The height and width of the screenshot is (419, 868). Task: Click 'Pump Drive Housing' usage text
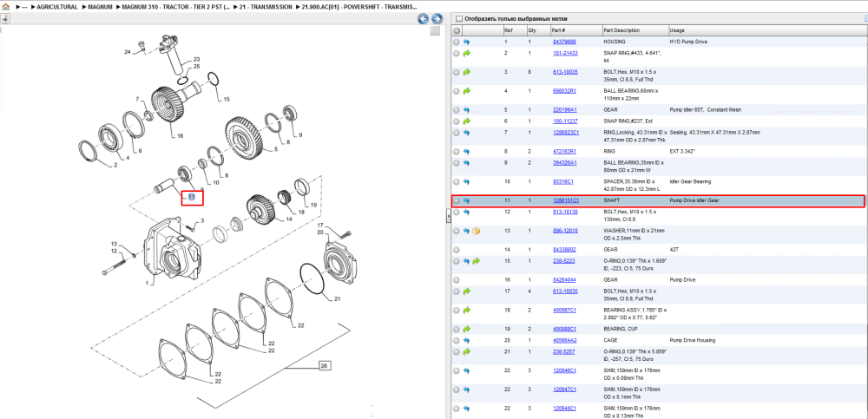(x=692, y=340)
